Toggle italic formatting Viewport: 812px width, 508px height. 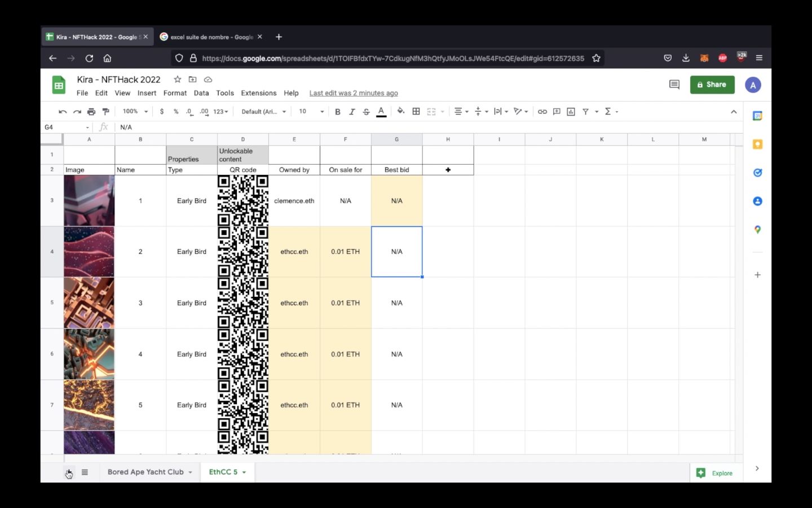[x=352, y=112]
